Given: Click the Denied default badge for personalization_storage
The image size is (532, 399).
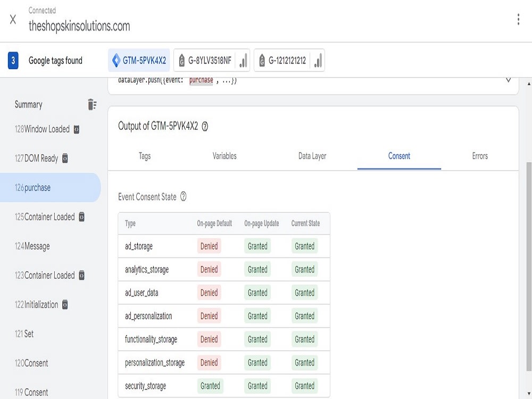Looking at the screenshot, I should click(x=209, y=363).
